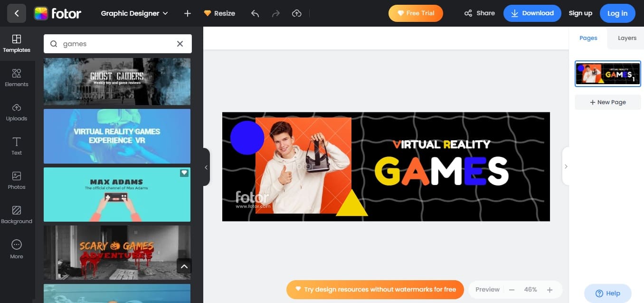Viewport: 644px width, 303px height.
Task: Select the GAMES title text on canvas
Action: click(x=442, y=171)
